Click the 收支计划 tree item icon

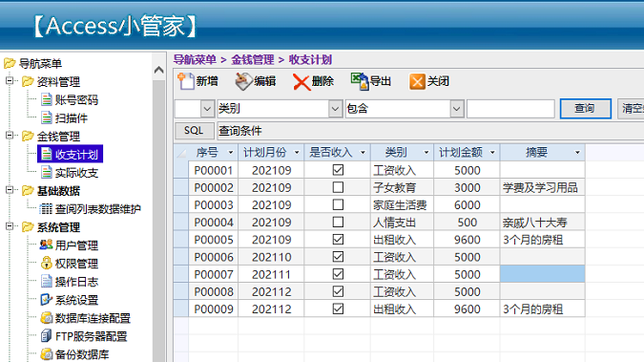point(47,154)
